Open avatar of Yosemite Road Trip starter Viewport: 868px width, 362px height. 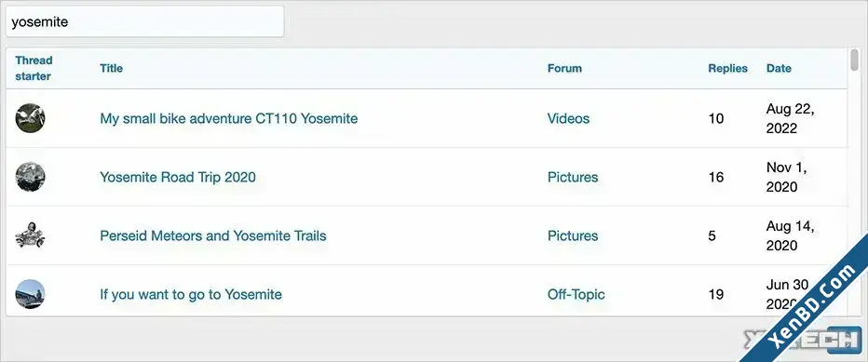coord(30,177)
